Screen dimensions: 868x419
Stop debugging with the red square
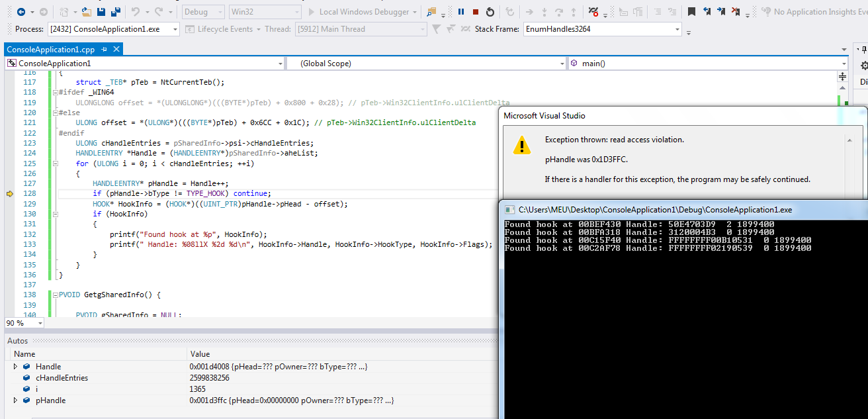(x=475, y=12)
